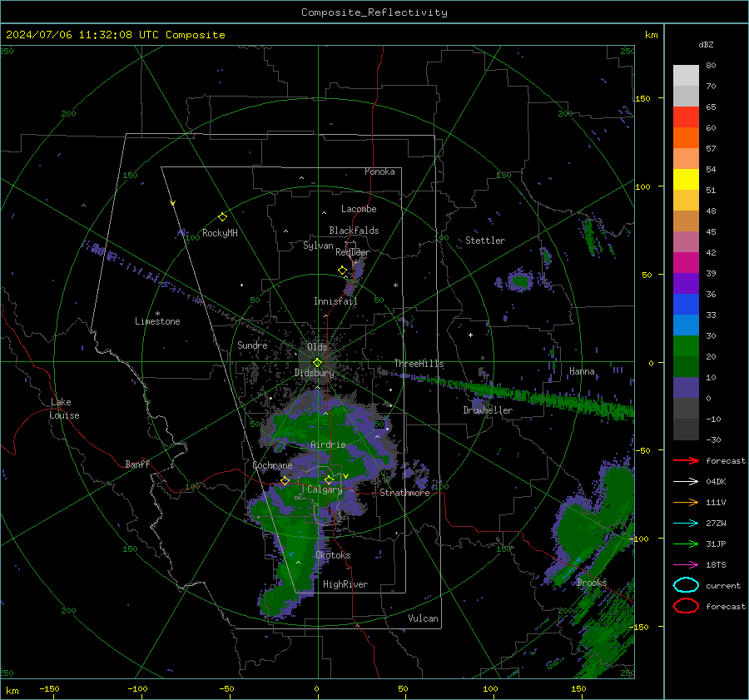Select the purple 39-36 dBZ color band
The height and width of the screenshot is (700, 749).
(x=686, y=283)
